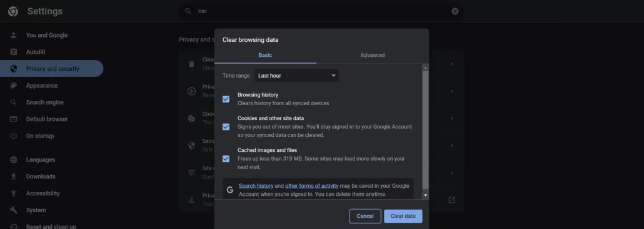Expand the second background row chevron arrow
Screen dimensions: 644x229
coord(451,91)
